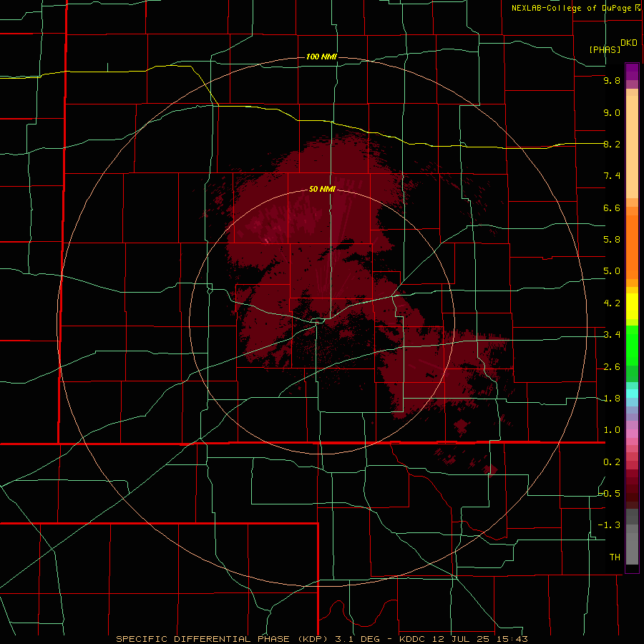Select the 9.8 value on the scale
The width and height of the screenshot is (644, 644).
[x=612, y=80]
